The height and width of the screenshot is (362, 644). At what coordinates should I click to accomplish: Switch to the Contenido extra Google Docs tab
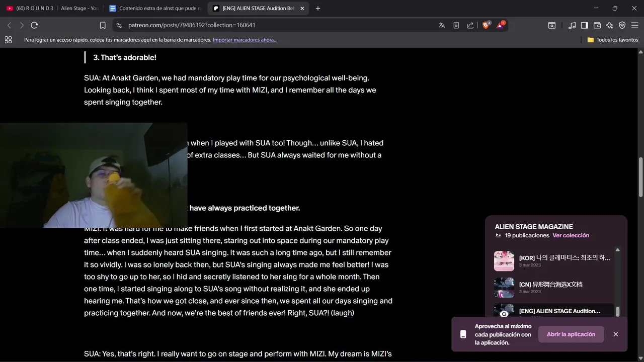pyautogui.click(x=155, y=8)
